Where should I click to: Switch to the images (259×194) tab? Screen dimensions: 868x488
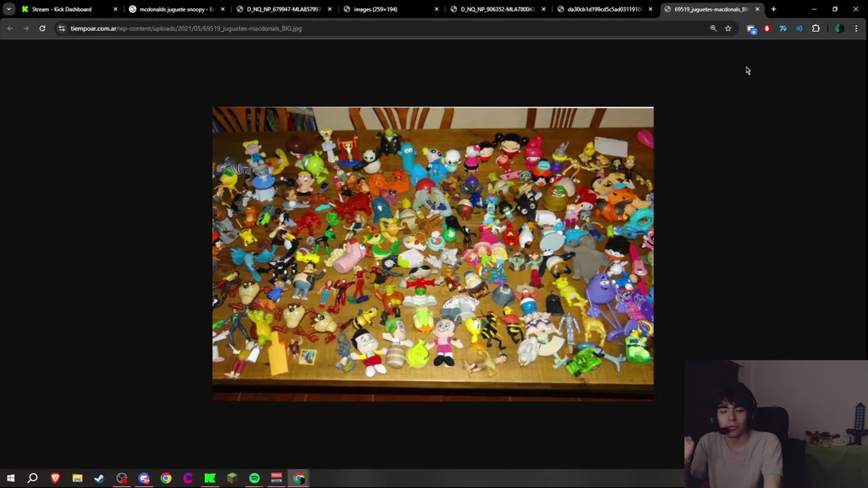point(390,9)
